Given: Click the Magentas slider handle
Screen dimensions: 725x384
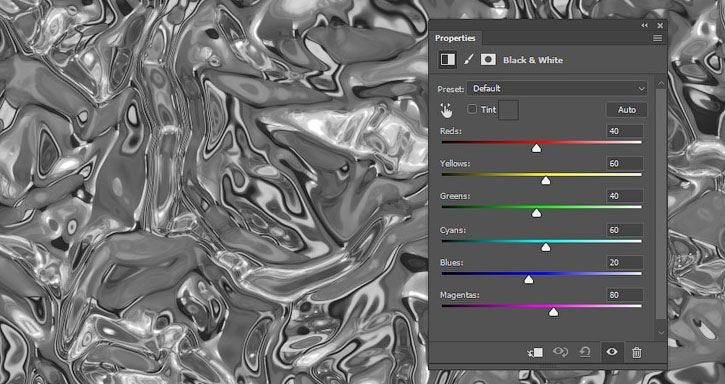Looking at the screenshot, I should tap(553, 312).
